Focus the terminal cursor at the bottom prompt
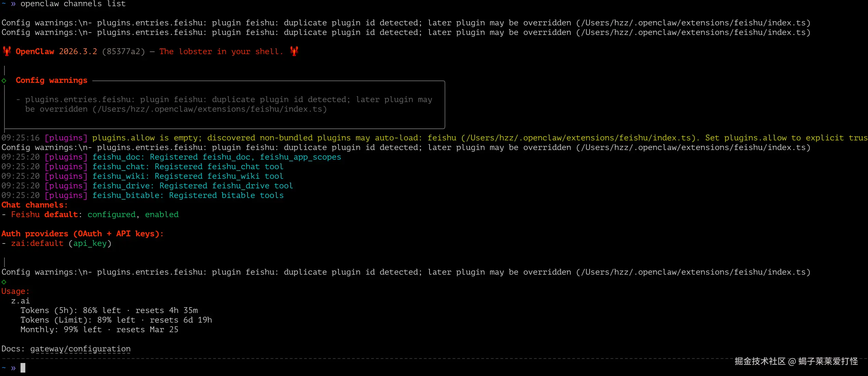The image size is (868, 376). 23,368
